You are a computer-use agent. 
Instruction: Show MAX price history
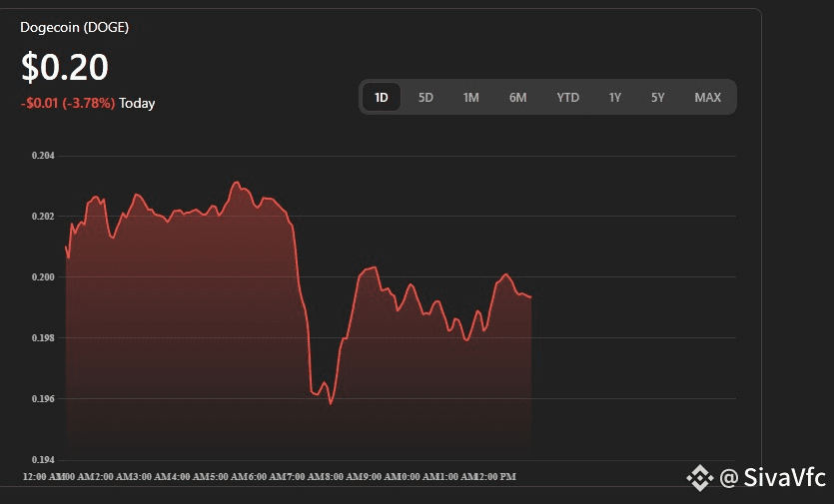(707, 97)
